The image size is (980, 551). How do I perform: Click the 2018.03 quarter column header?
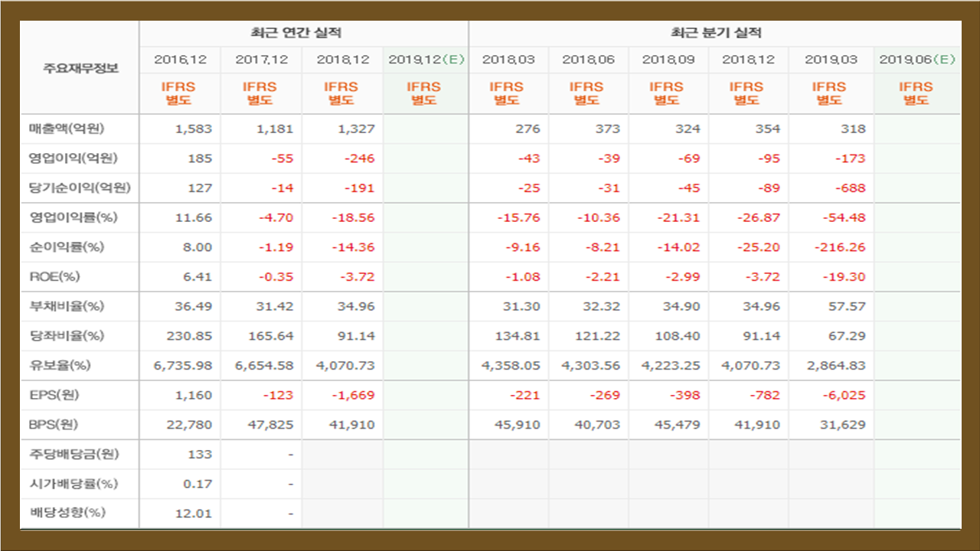508,60
